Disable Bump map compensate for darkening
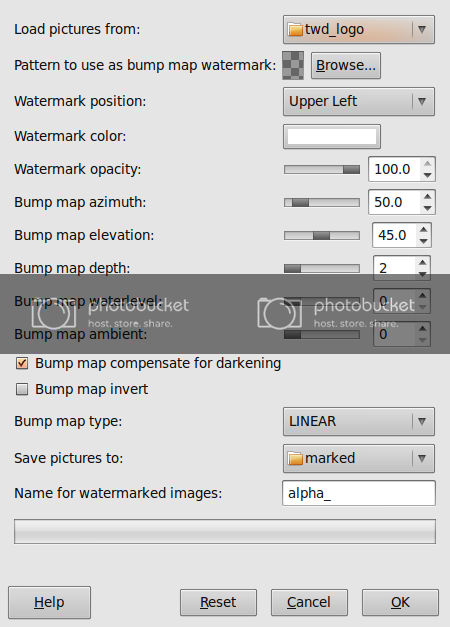 (22, 363)
